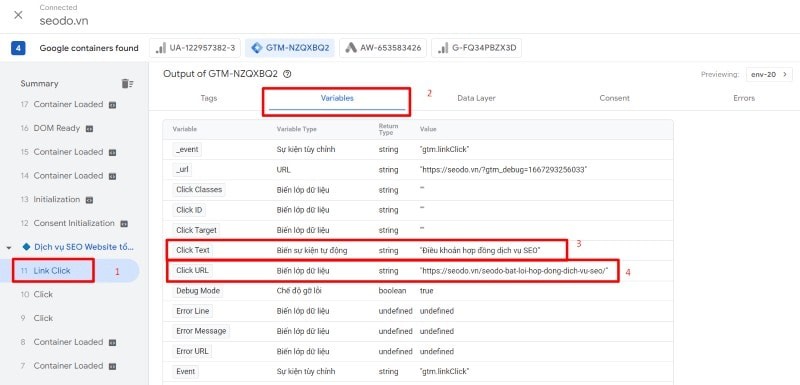
Task: Collapse the Dịch vụ SEO Website page group
Action: [9, 247]
